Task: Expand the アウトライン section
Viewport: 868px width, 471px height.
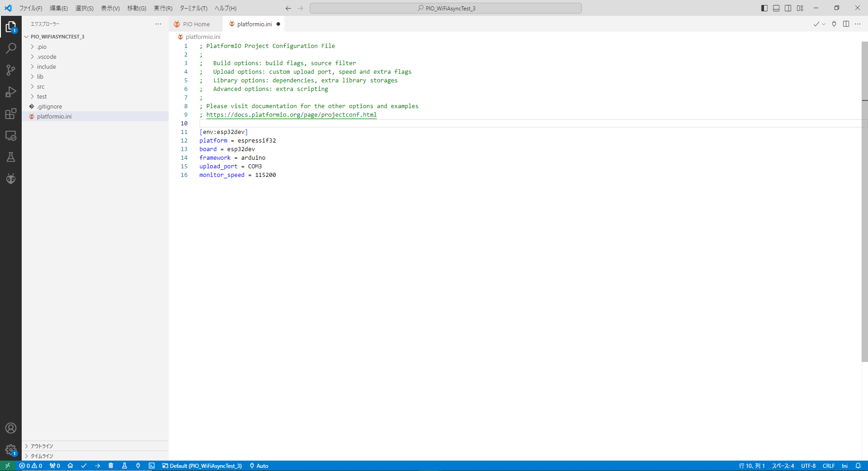Action: pos(42,446)
